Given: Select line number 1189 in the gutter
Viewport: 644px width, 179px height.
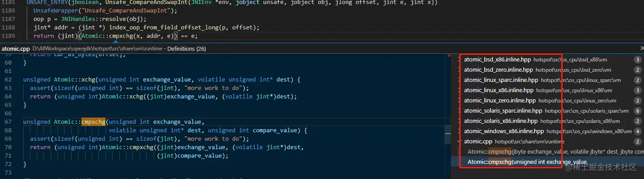Looking at the screenshot, I should [8, 36].
